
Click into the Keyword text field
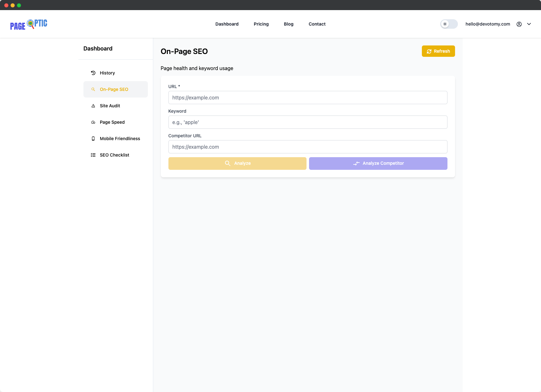[308, 122]
